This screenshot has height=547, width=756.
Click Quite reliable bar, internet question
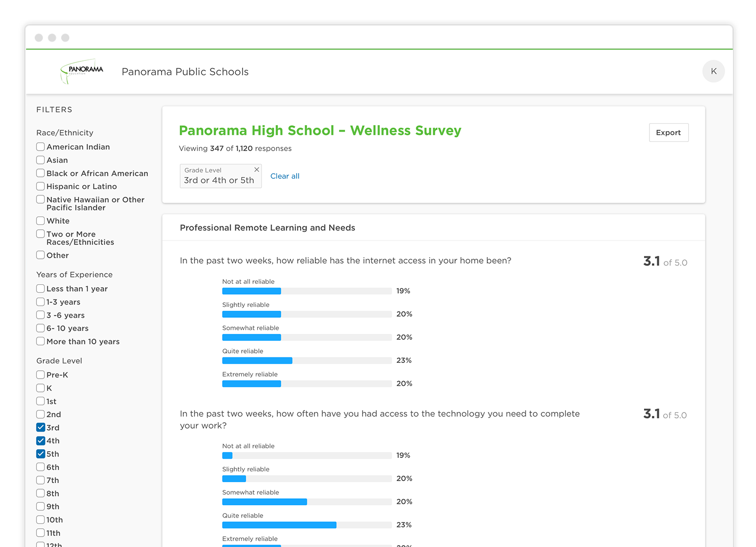point(307,360)
